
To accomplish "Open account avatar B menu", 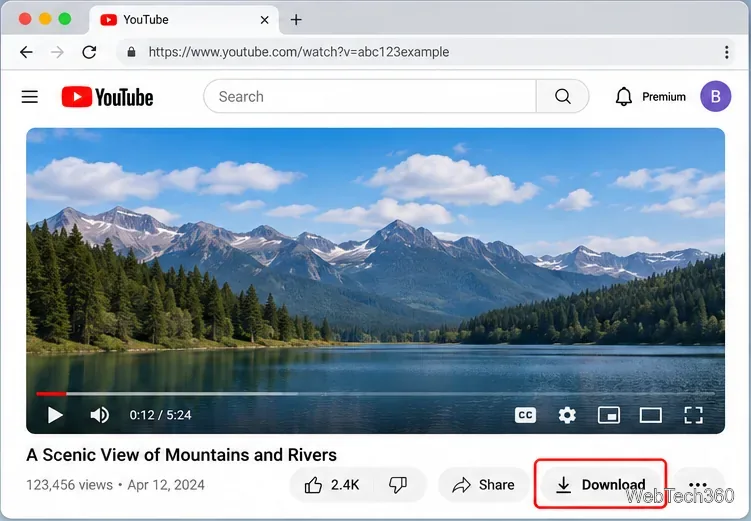I will click(716, 96).
